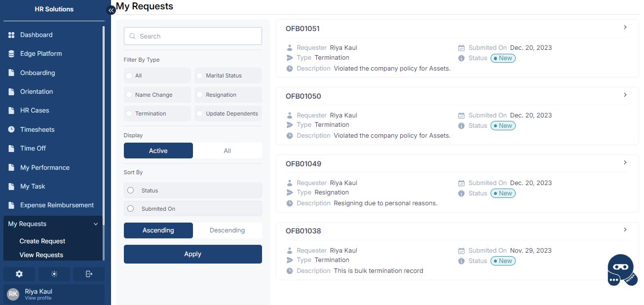Screen dimensions: 644x305
Task: Click the HR Cases document icon
Action: pyautogui.click(x=11, y=111)
